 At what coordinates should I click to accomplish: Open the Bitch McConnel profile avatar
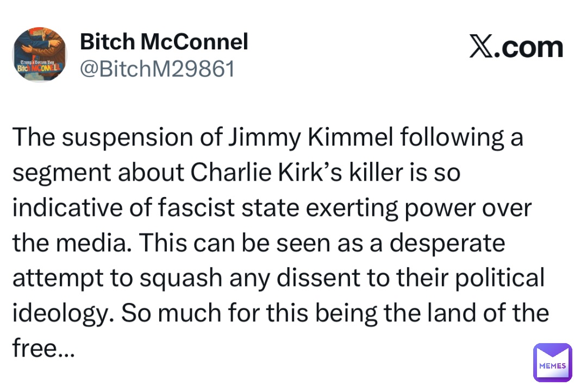point(40,55)
